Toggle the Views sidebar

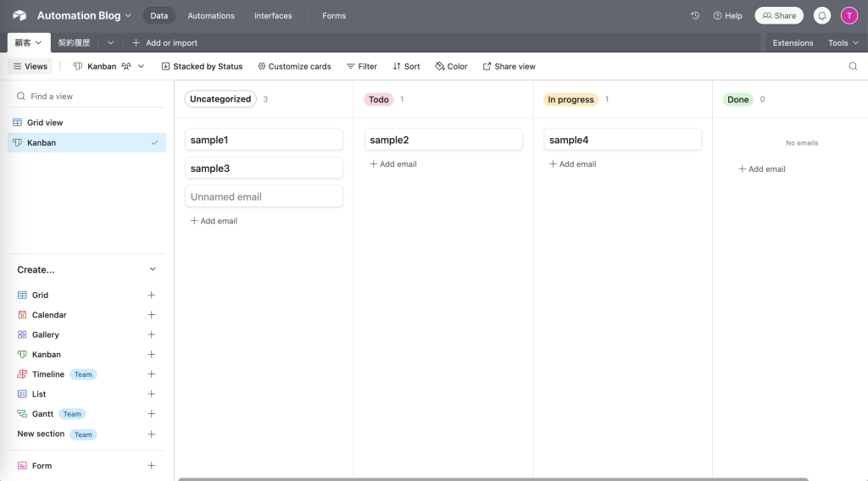click(30, 66)
